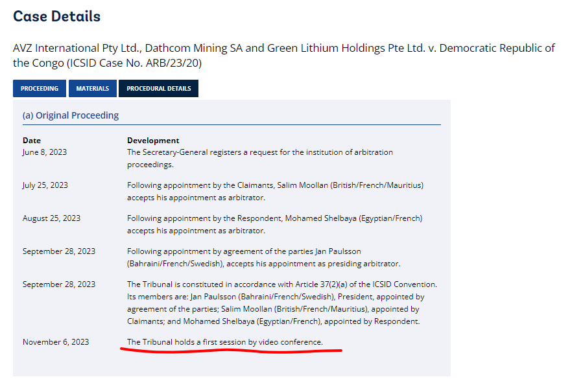The height and width of the screenshot is (392, 583).
Task: Click the first session by video conference entry
Action: pyautogui.click(x=225, y=342)
